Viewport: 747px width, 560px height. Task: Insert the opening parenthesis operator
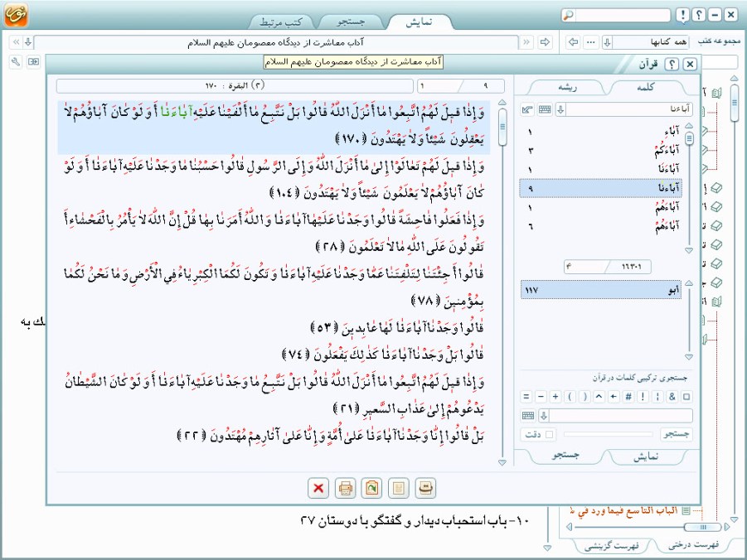pos(570,396)
